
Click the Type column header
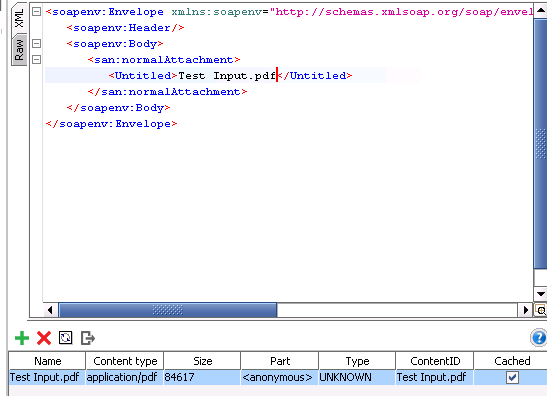[x=357, y=361]
